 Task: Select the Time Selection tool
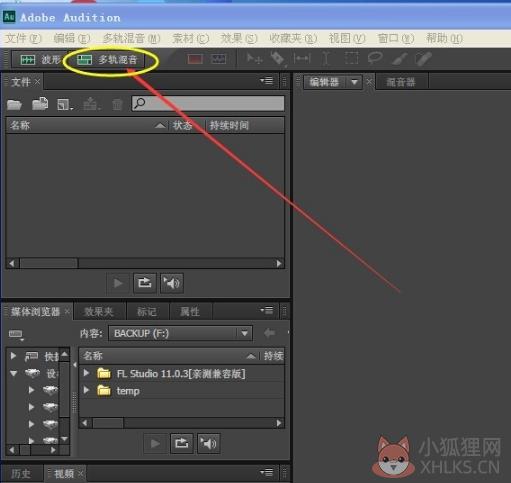(x=326, y=59)
